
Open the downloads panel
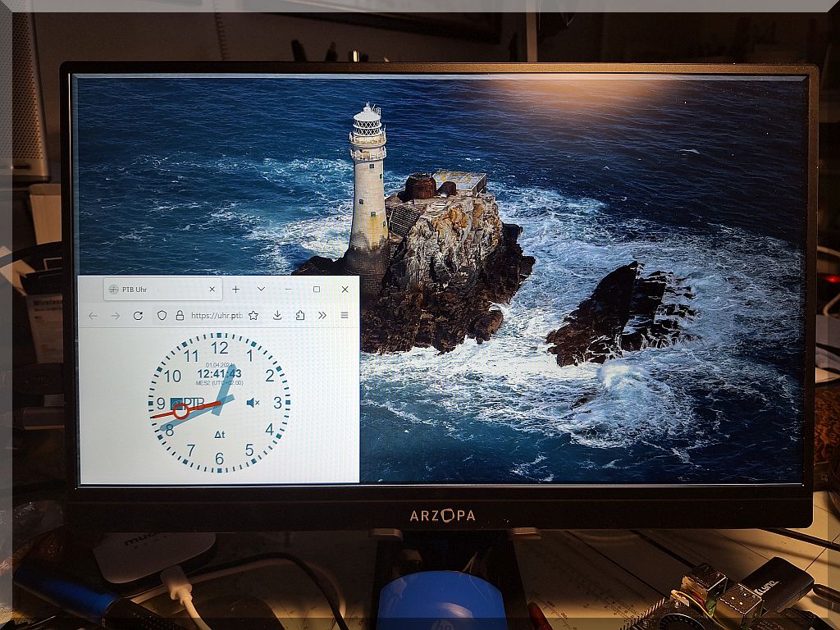click(x=277, y=316)
